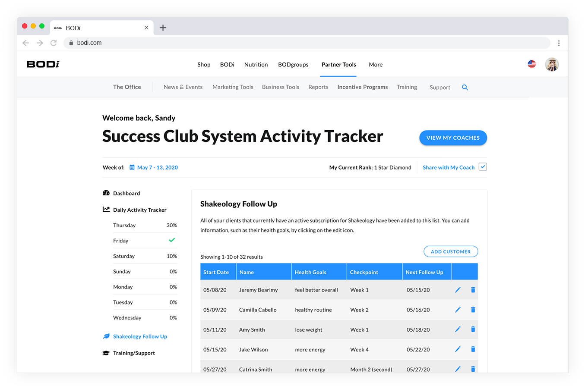
Task: Open Marketing Tools
Action: [x=233, y=87]
